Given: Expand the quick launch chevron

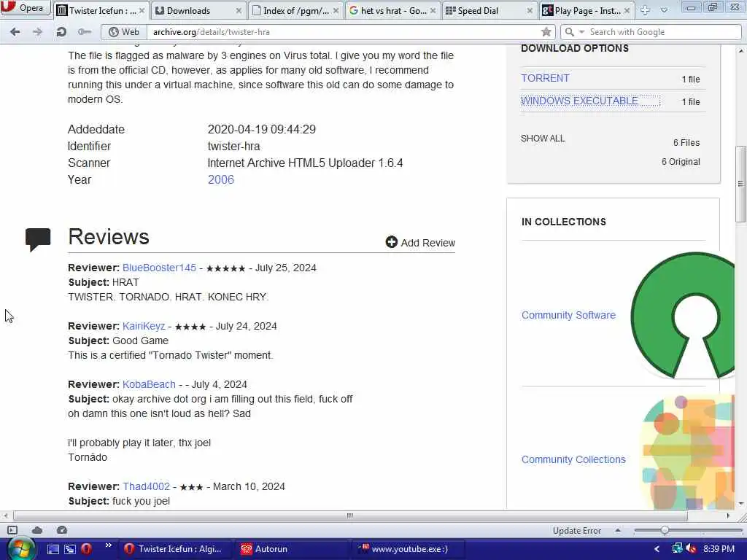Looking at the screenshot, I should pyautogui.click(x=108, y=545).
